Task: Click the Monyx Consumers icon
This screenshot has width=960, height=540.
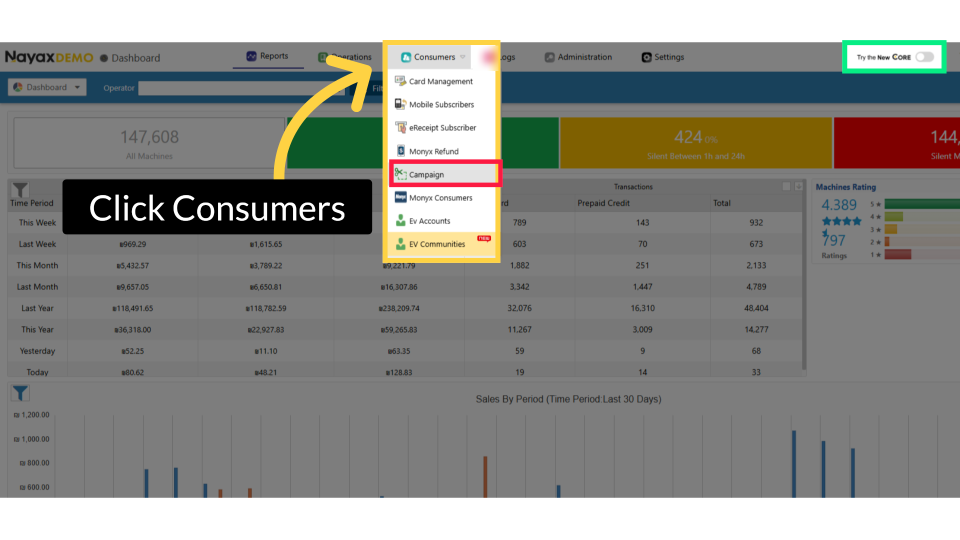Action: (400, 197)
